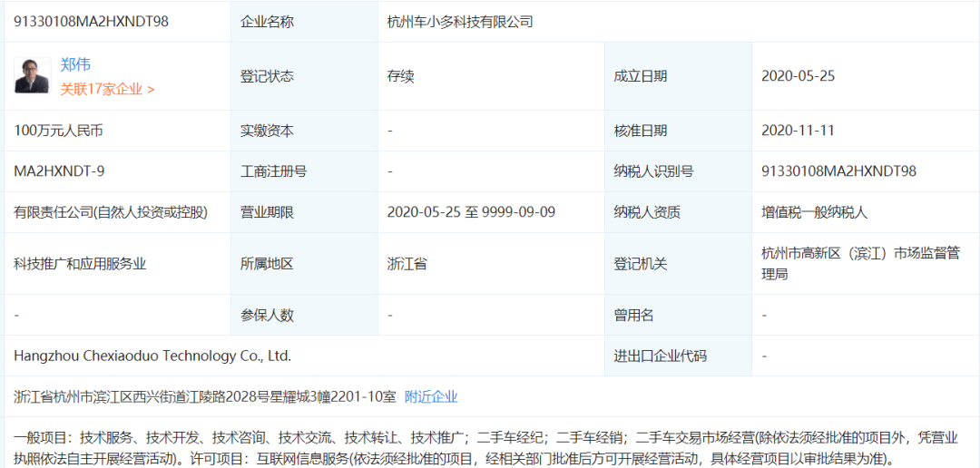Select the value 增值税一般纳税人

coord(814,212)
